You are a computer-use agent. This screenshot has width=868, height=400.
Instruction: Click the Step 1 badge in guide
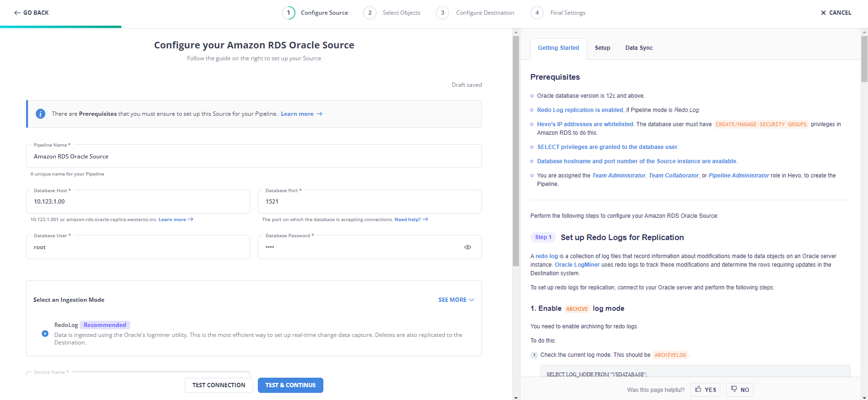point(543,237)
